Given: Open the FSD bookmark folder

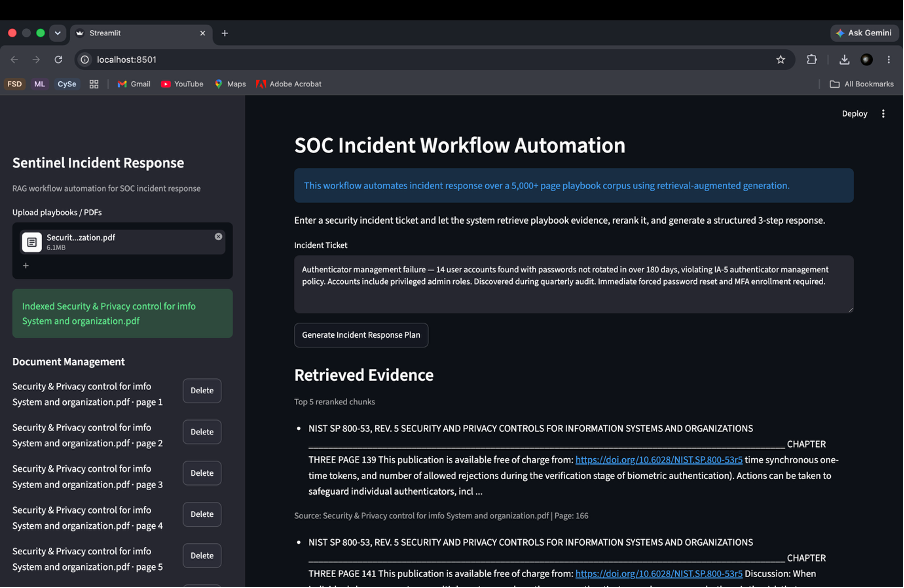Looking at the screenshot, I should 14,84.
